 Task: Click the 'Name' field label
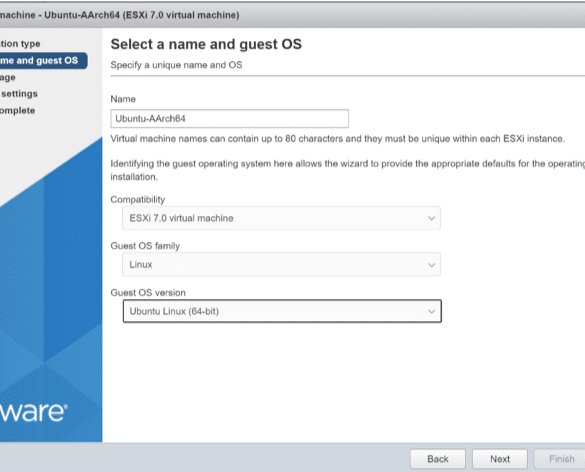coord(123,99)
